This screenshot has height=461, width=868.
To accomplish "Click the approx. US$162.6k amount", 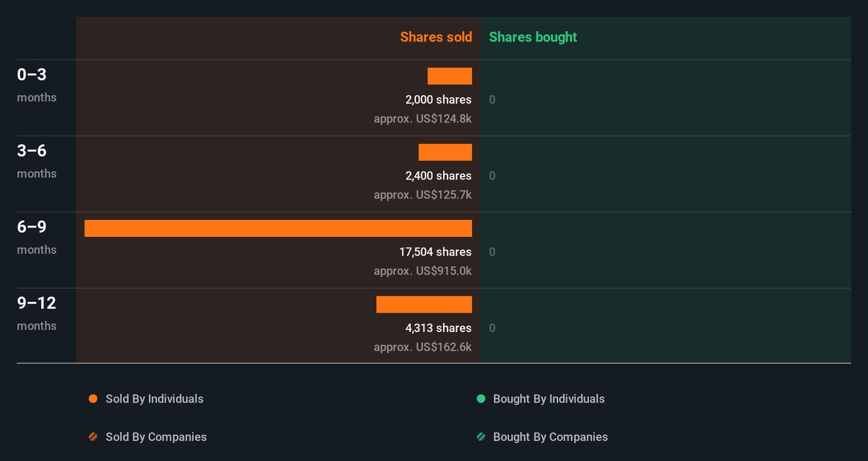I will [423, 347].
